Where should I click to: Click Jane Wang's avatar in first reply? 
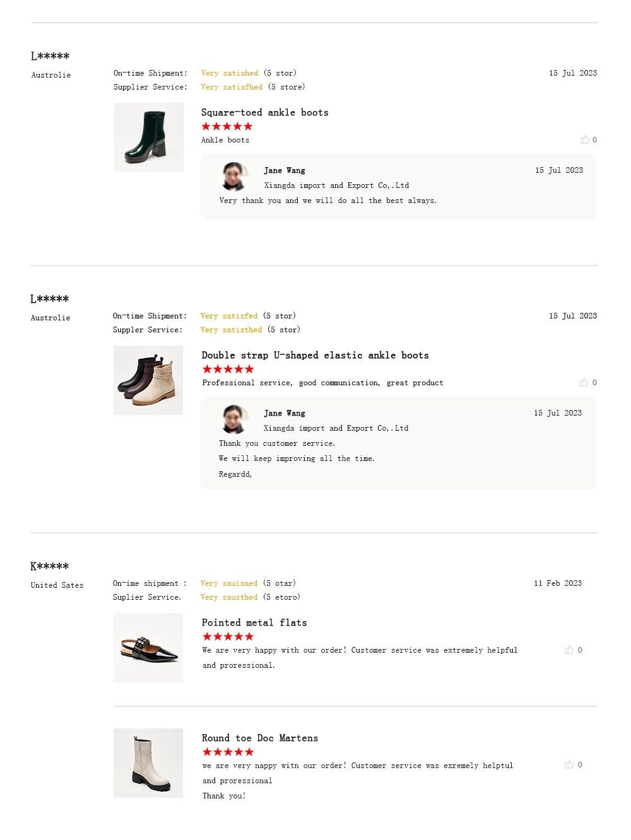[234, 177]
